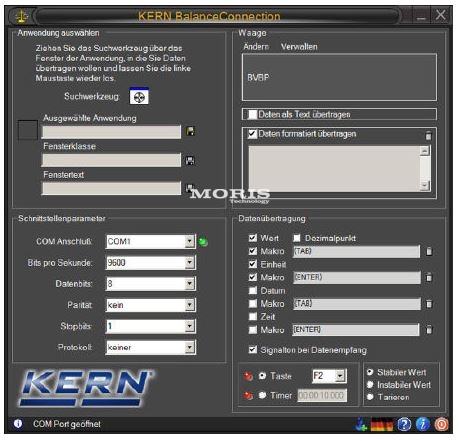
Task: Toggle the Makro checkbox beside first {ENTER}
Action: (x=253, y=277)
